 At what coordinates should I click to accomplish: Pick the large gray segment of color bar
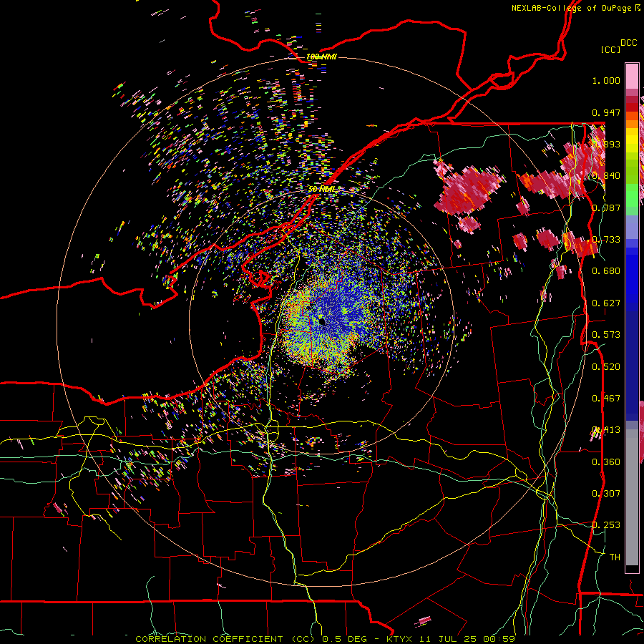pos(632,501)
